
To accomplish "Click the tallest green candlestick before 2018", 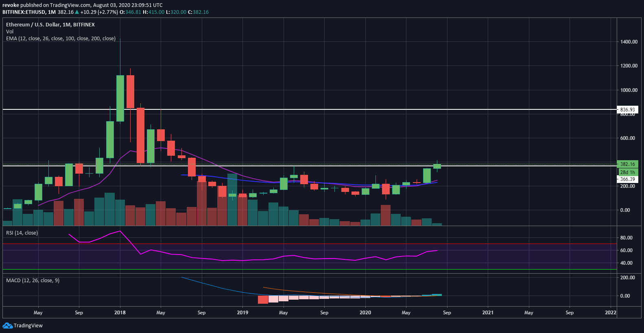I will (x=120, y=98).
